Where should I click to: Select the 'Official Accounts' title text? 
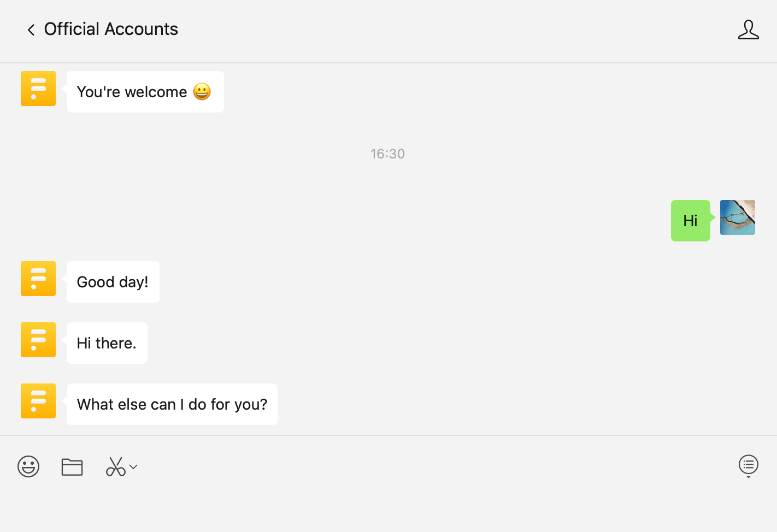pos(111,29)
